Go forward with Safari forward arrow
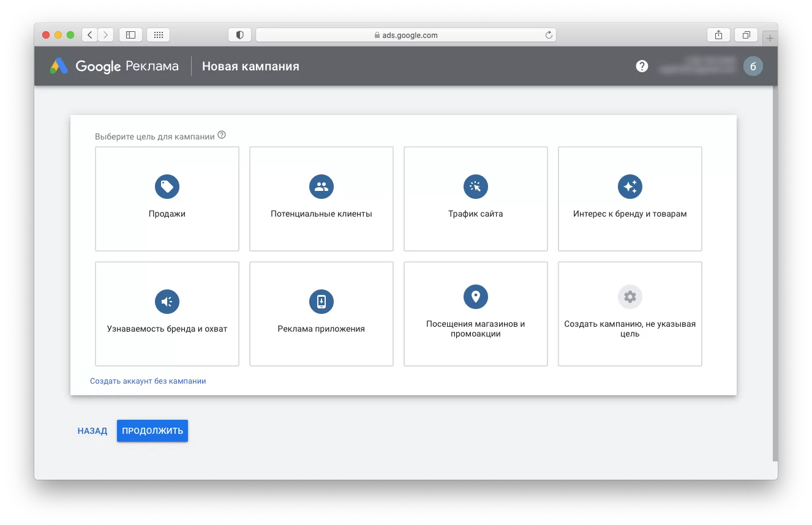Viewport: 812px width, 525px height. point(106,35)
